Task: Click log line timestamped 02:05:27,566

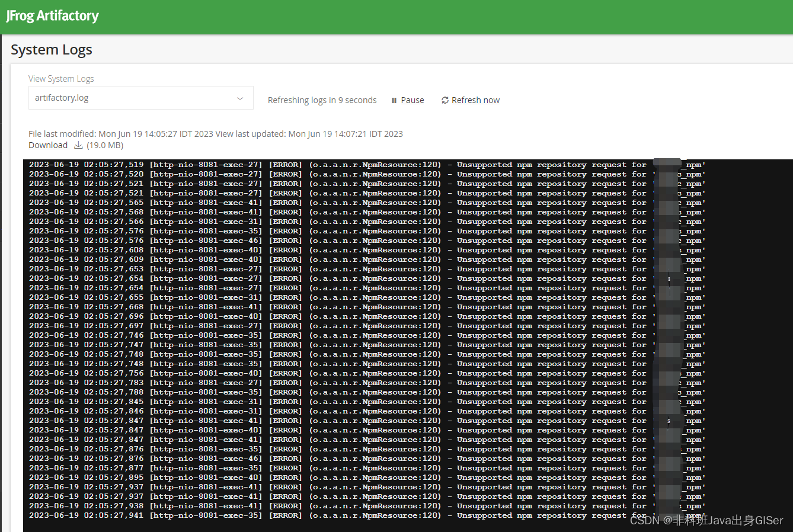Action: pos(367,222)
